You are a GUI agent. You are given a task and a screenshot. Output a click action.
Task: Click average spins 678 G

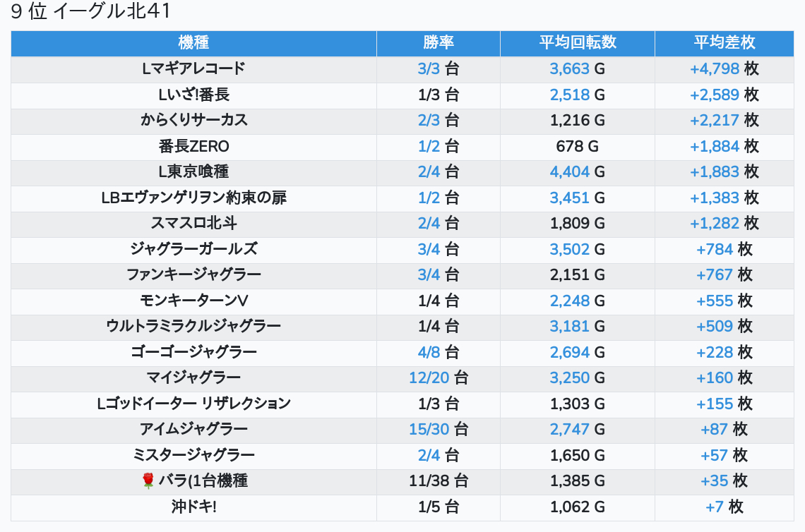(x=578, y=146)
